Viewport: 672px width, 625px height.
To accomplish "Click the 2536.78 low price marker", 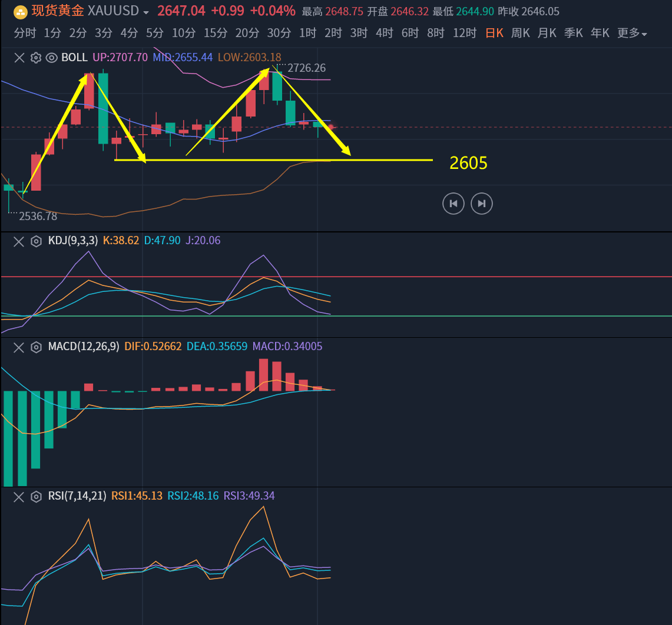I will click(x=38, y=217).
